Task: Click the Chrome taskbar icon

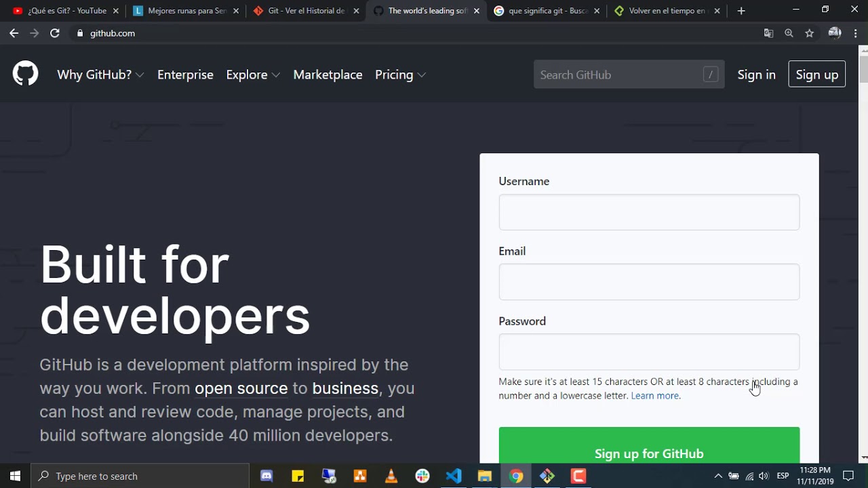Action: point(516,476)
